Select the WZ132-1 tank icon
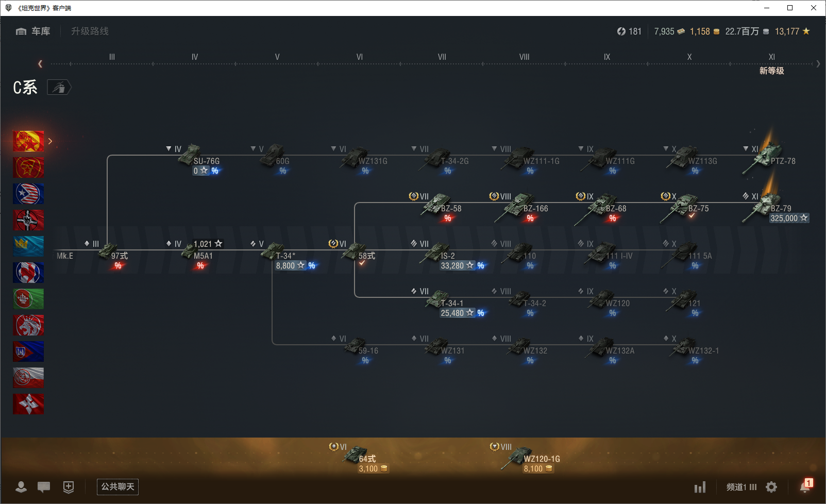This screenshot has width=826, height=504. tap(683, 346)
